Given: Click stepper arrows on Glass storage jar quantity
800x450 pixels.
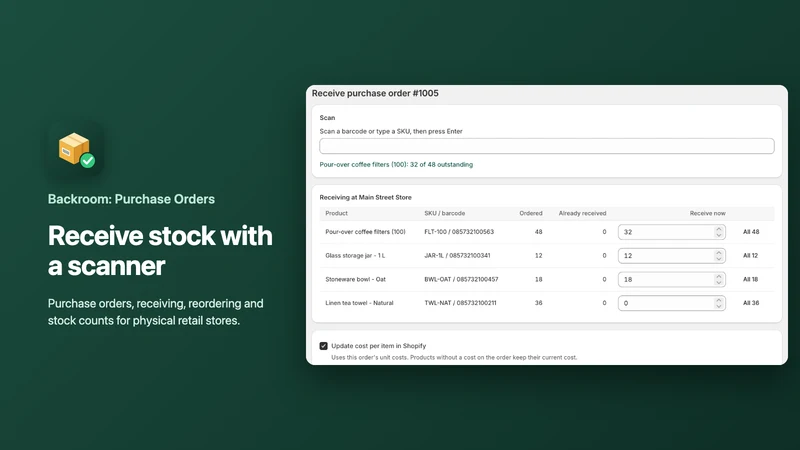Looking at the screenshot, I should tap(718, 256).
